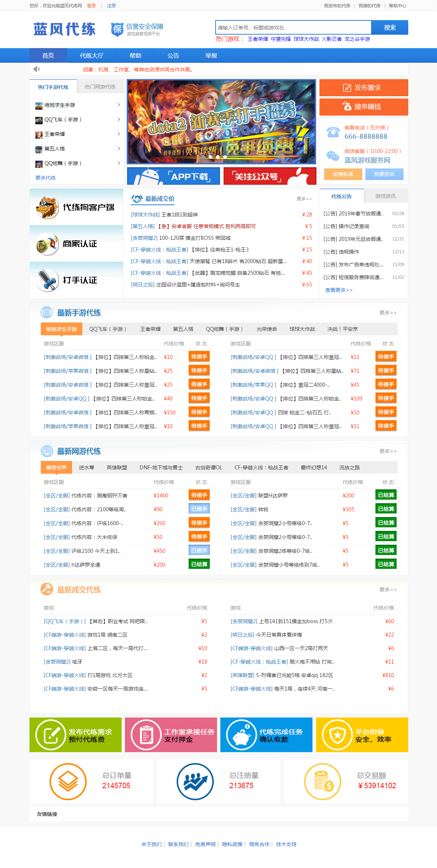
Task: Select the 守望先锋 hot game link
Action: (281, 39)
